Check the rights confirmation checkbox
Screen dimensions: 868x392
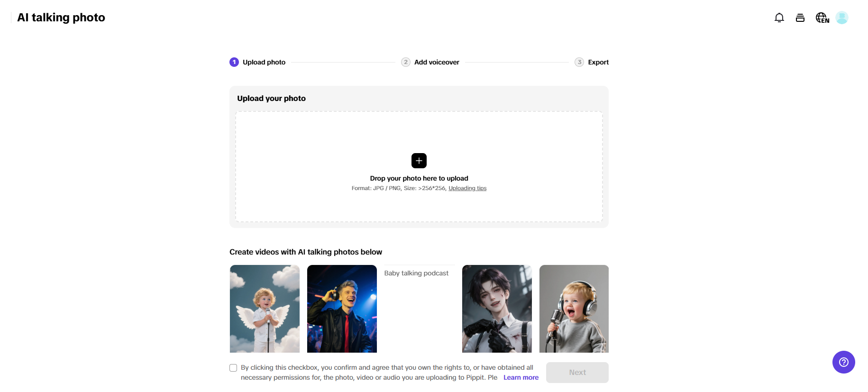coord(233,368)
